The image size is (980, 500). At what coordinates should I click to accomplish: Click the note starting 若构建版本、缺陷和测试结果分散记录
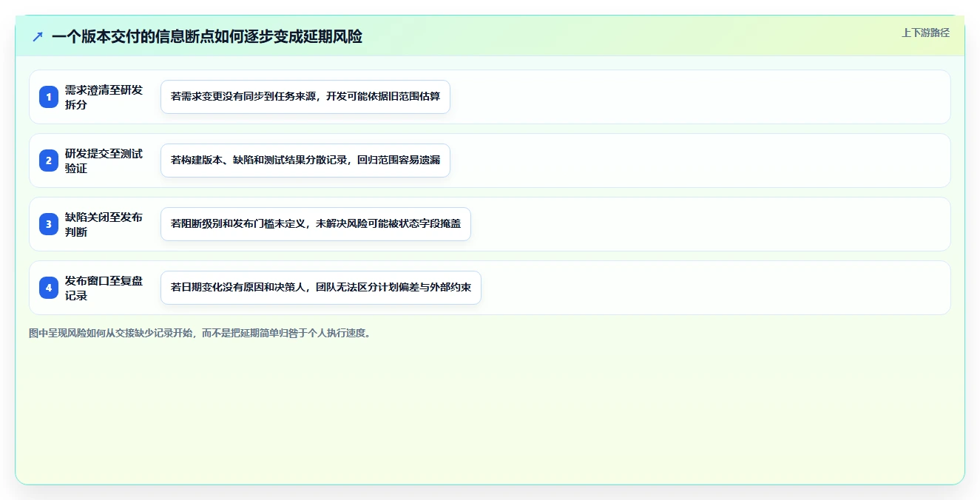305,161
